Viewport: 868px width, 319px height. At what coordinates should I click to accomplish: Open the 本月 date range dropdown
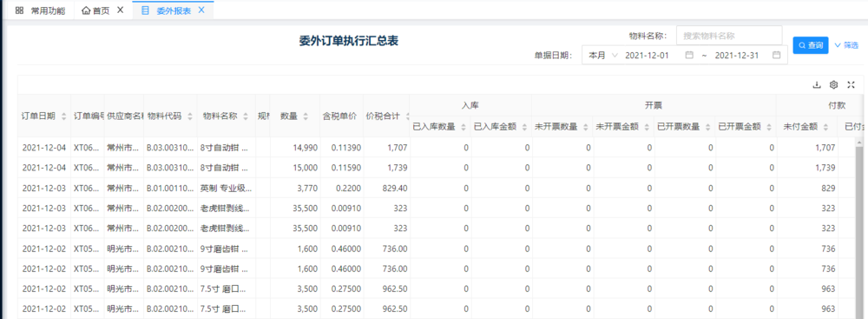pyautogui.click(x=603, y=56)
